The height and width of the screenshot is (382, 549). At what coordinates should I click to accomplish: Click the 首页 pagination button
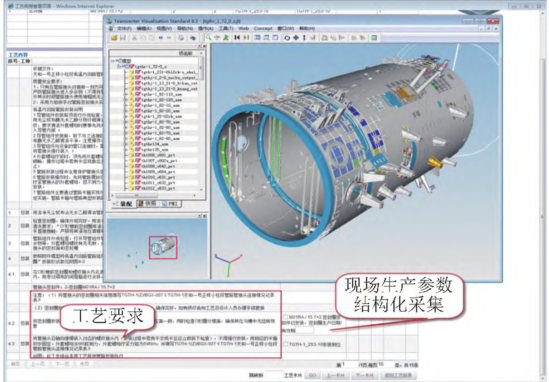coord(16,364)
